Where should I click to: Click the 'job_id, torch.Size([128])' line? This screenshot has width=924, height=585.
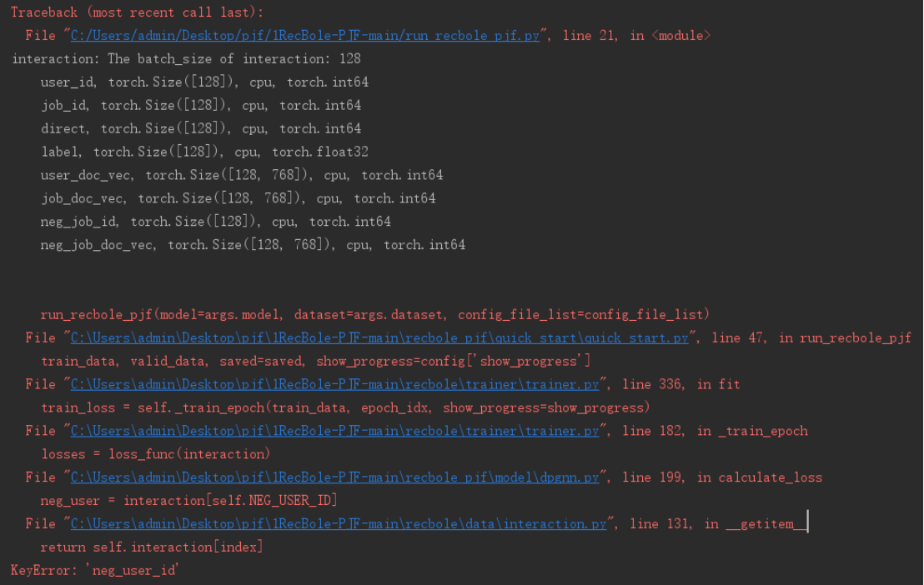[x=201, y=106]
